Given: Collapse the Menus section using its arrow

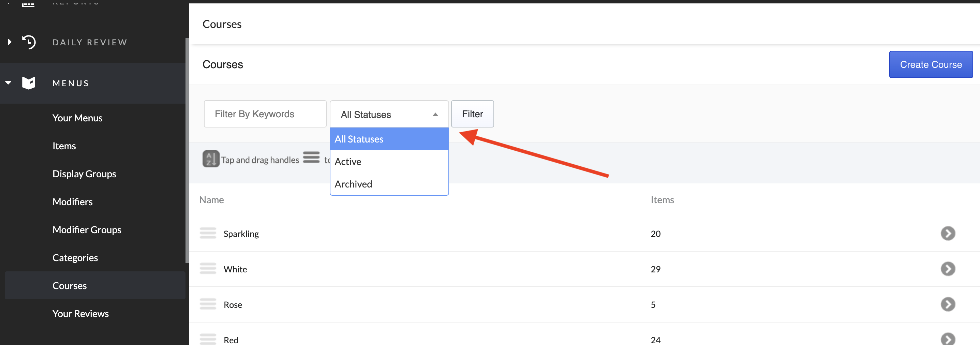Looking at the screenshot, I should 8,82.
